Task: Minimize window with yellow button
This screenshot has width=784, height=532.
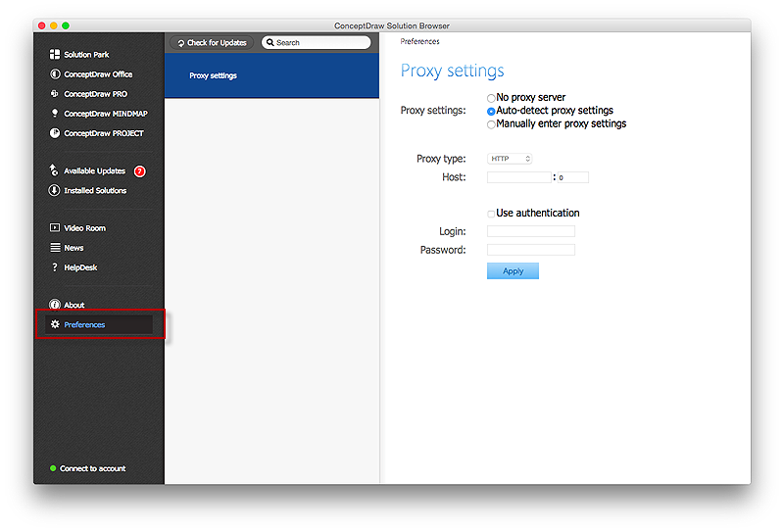Action: click(54, 25)
